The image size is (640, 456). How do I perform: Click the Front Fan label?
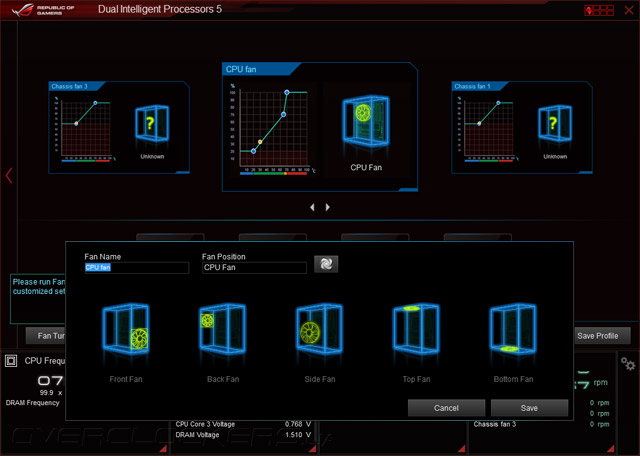click(x=126, y=379)
